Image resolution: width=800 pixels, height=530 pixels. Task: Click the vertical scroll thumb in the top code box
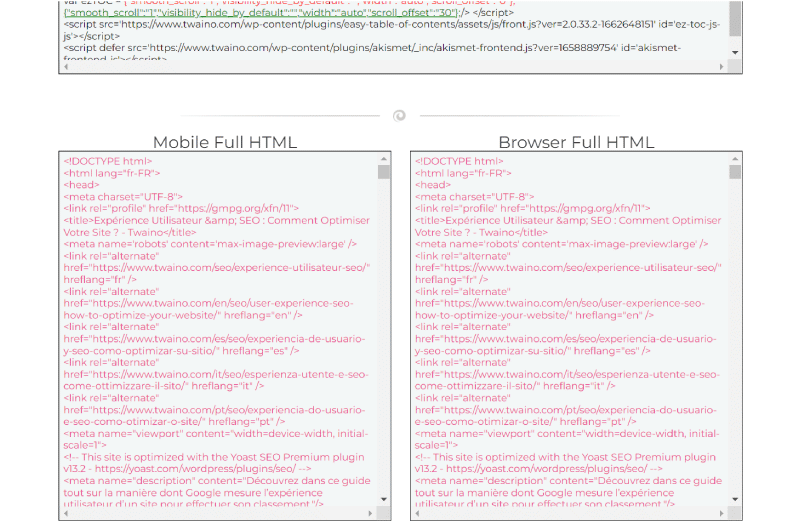click(735, 18)
